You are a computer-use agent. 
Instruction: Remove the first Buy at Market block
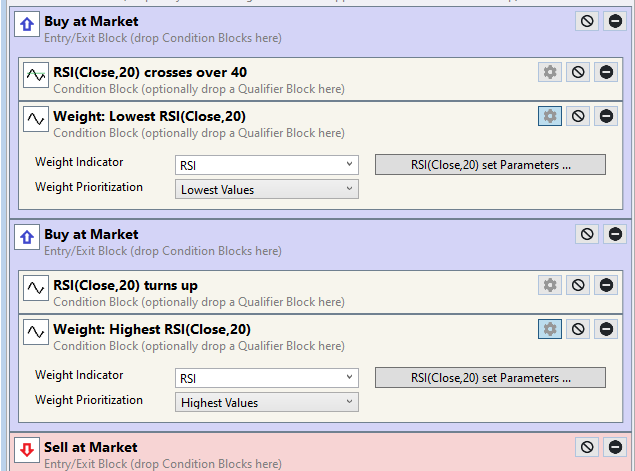(614, 21)
